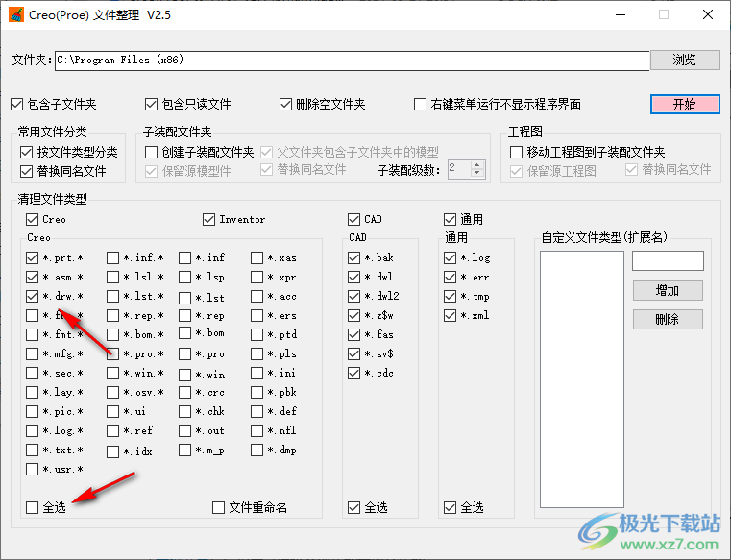Toggle the 通用 category checkbox
731x560 pixels.
click(x=450, y=219)
